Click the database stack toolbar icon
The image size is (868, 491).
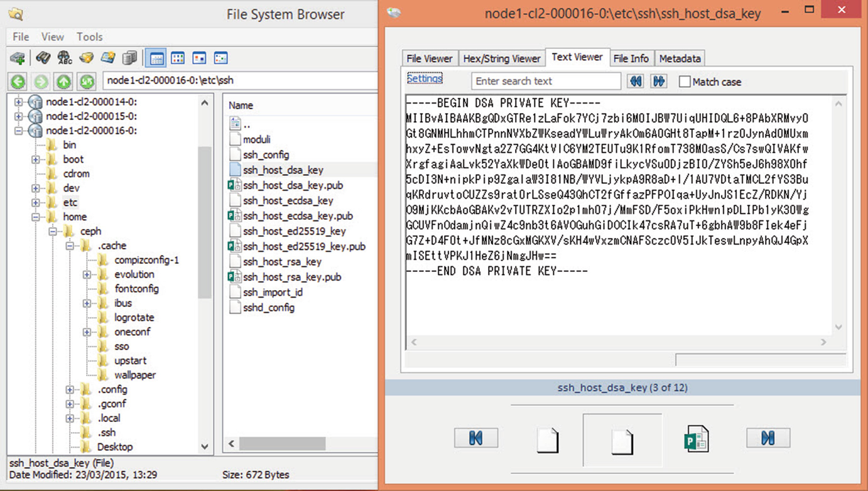click(x=129, y=58)
